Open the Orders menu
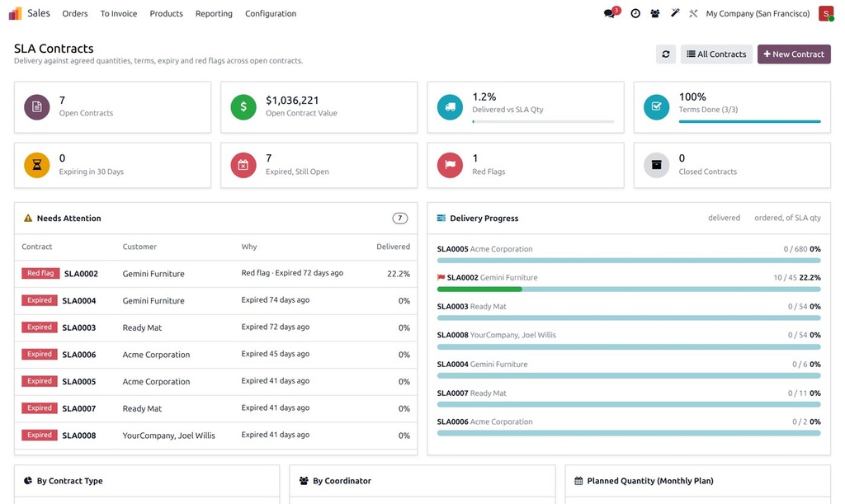This screenshot has height=504, width=845. point(75,13)
